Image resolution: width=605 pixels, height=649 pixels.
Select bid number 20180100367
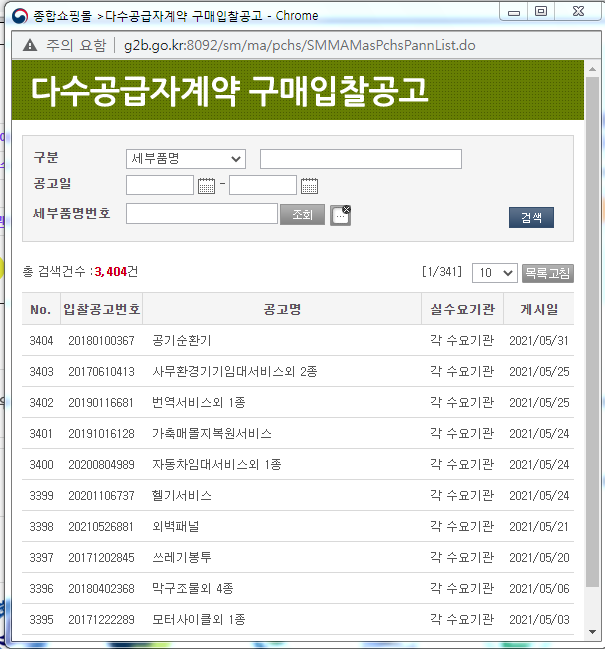[x=101, y=341]
